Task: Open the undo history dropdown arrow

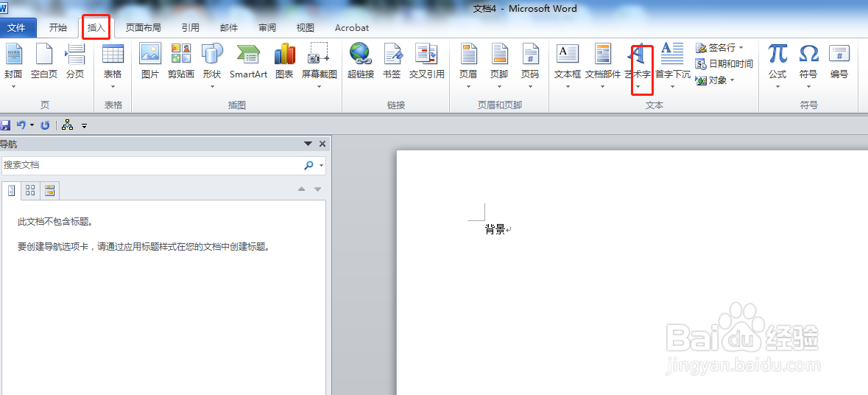Action: tap(32, 125)
